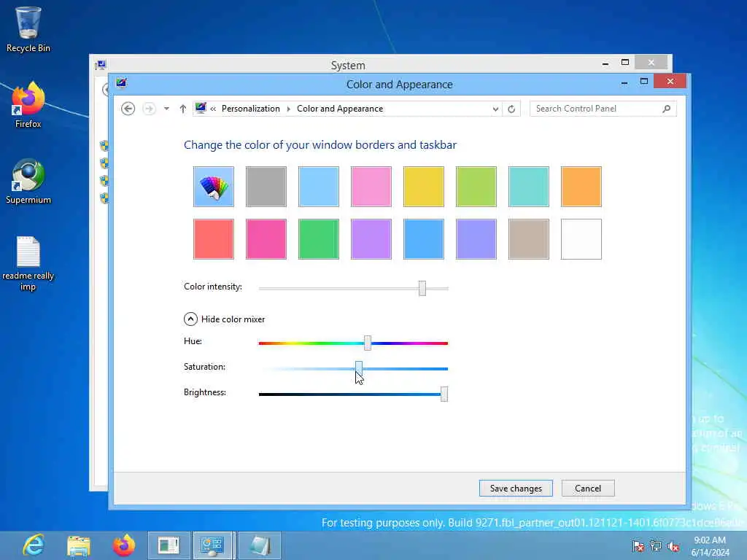This screenshot has height=560, width=747.
Task: Click Personalization in the breadcrumb
Action: pos(251,109)
